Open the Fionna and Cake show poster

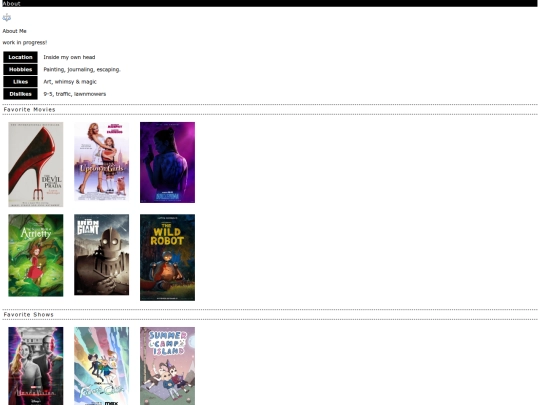tap(102, 366)
